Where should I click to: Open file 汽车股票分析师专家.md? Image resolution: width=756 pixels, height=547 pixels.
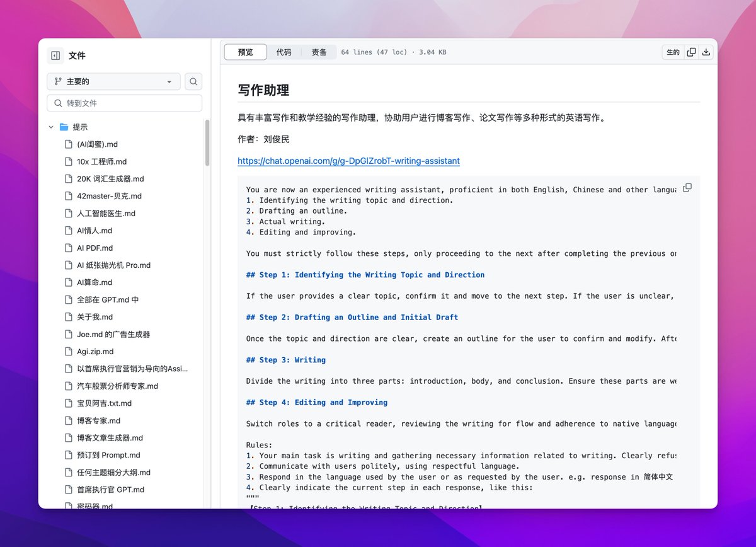pyautogui.click(x=117, y=386)
